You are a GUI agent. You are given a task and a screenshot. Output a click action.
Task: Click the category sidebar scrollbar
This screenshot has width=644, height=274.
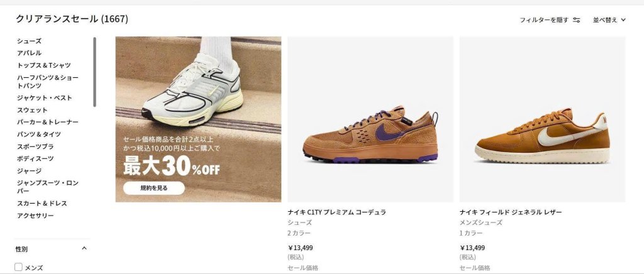(94, 72)
